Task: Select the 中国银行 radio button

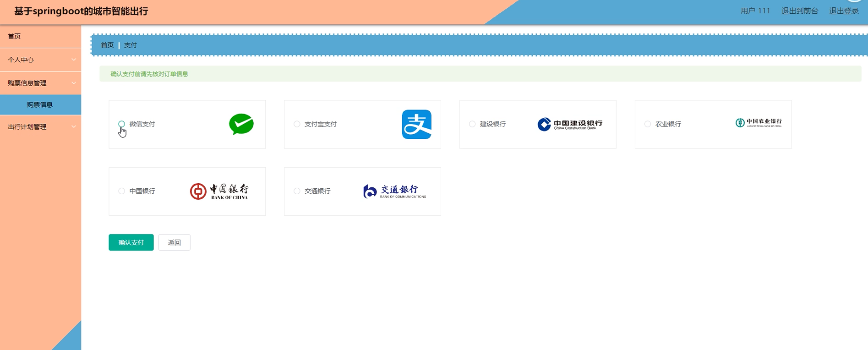Action: (x=121, y=191)
